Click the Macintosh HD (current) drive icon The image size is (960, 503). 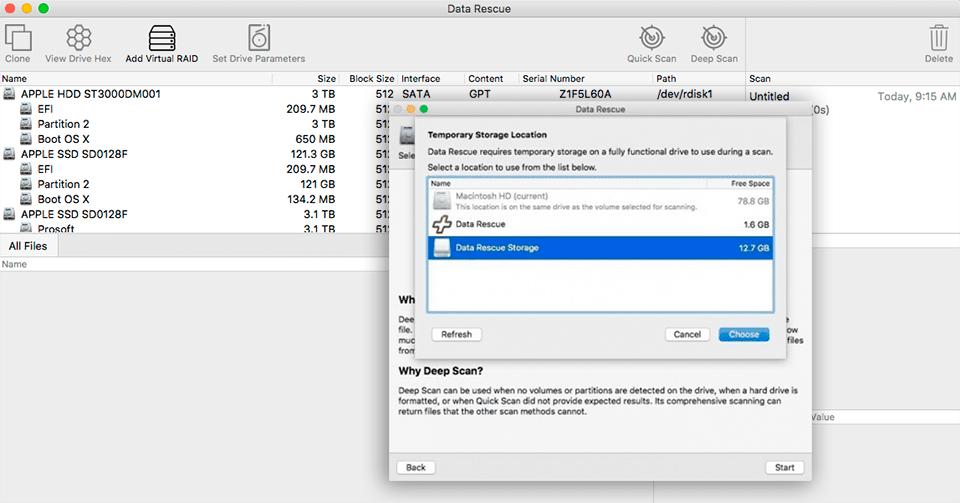(442, 201)
